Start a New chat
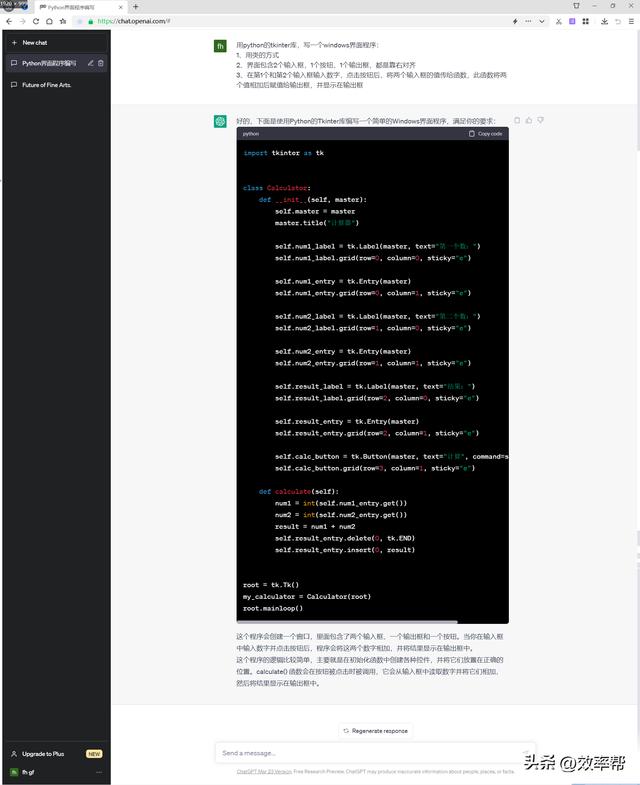 (35, 43)
